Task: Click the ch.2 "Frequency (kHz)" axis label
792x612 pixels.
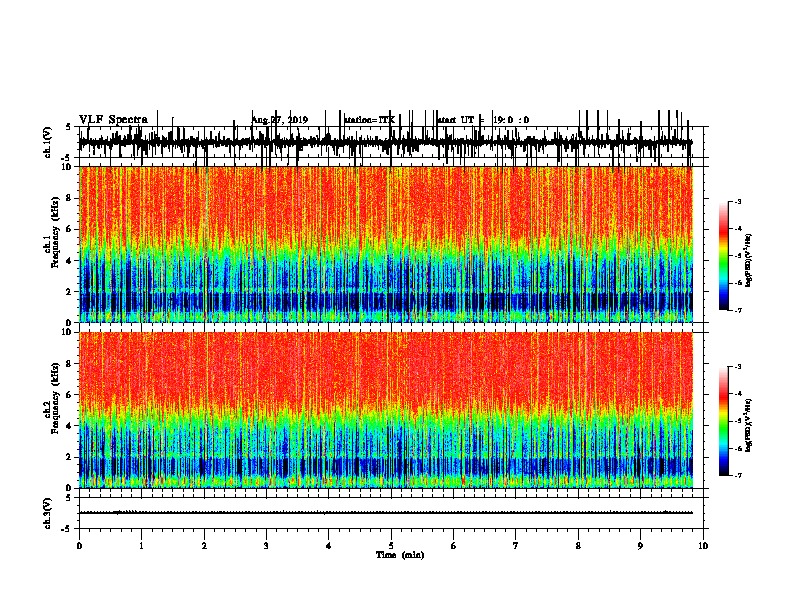Action: pyautogui.click(x=55, y=398)
